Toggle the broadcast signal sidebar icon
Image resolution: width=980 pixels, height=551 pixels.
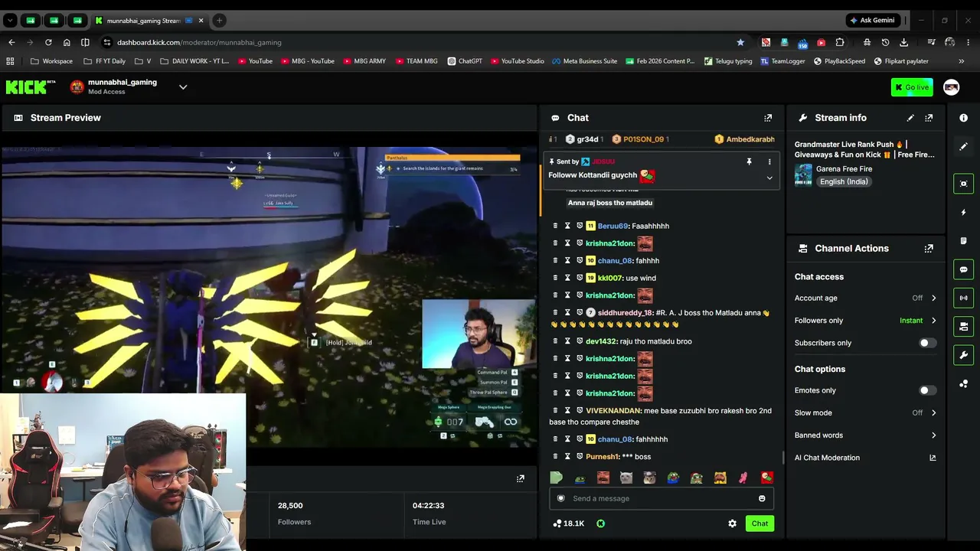(x=964, y=298)
